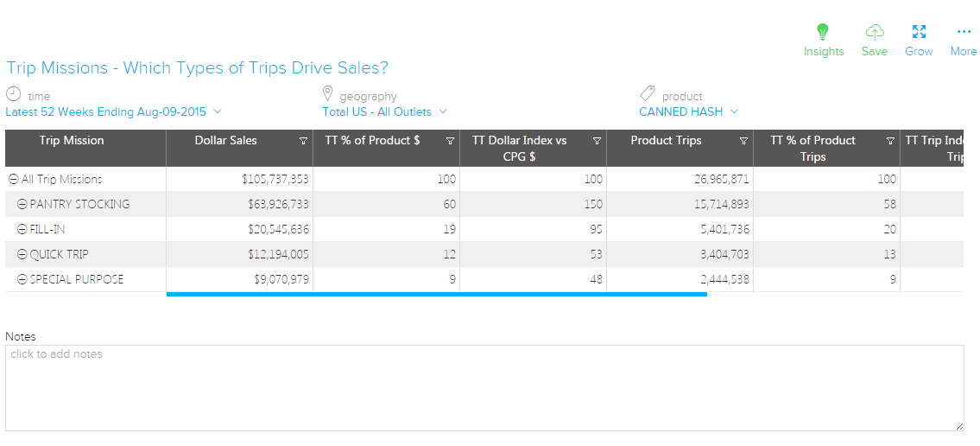Click the TT Dollar Index filter icon
The width and height of the screenshot is (980, 446).
(597, 141)
